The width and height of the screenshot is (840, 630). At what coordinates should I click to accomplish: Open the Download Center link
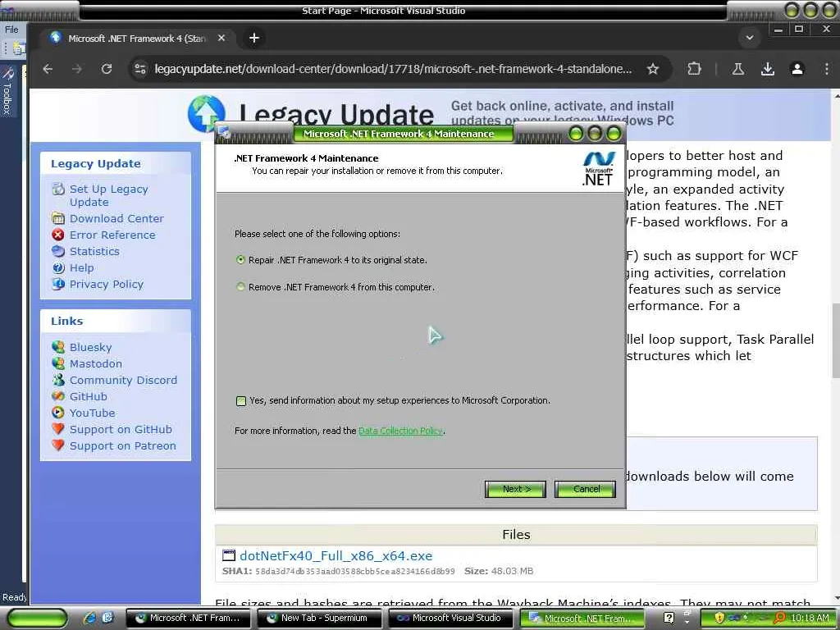click(116, 218)
